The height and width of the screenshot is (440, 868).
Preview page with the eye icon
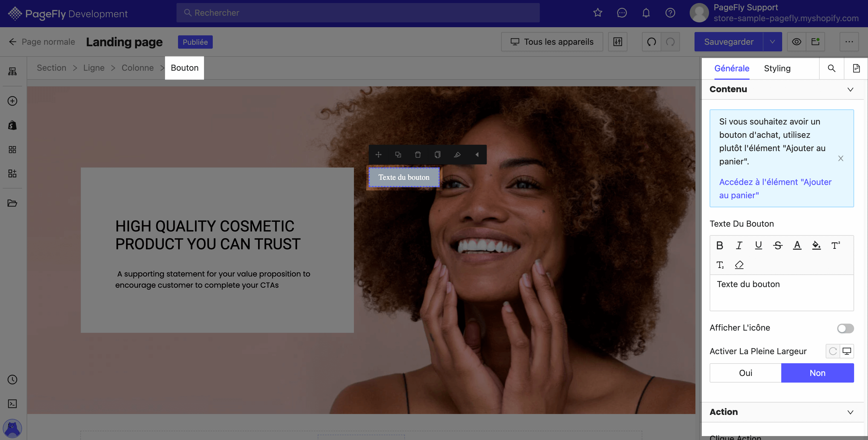(x=797, y=42)
